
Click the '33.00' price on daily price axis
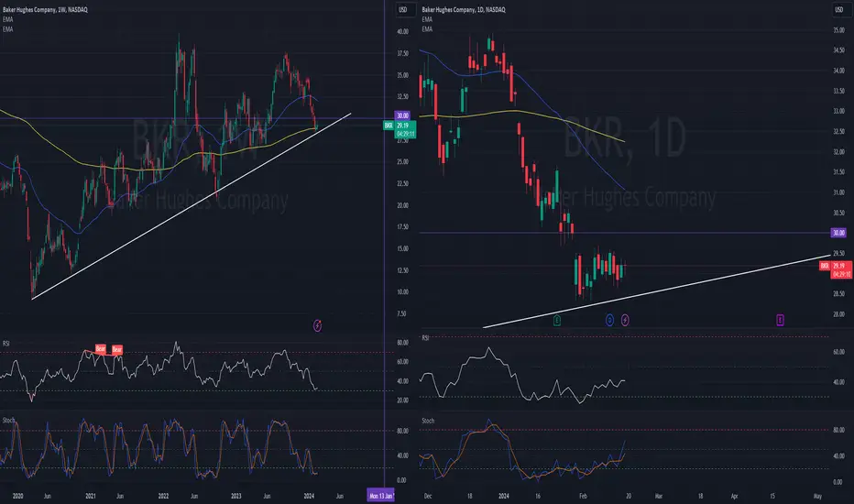[838, 111]
